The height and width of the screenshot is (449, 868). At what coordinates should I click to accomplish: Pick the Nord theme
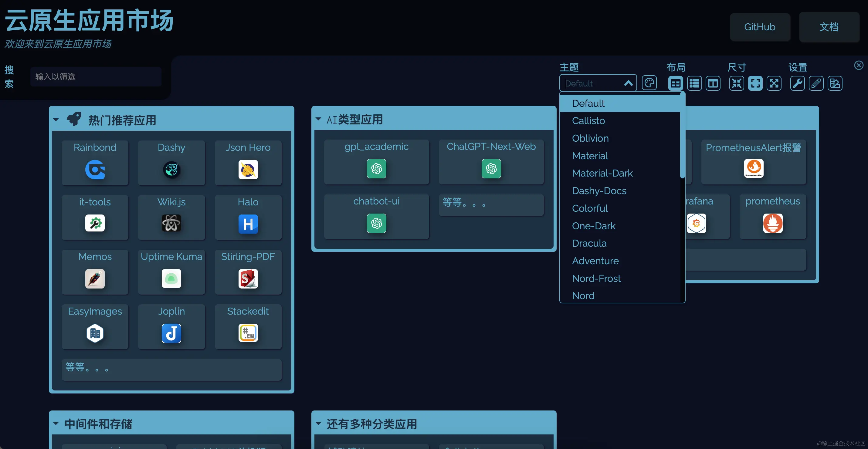[620, 295]
